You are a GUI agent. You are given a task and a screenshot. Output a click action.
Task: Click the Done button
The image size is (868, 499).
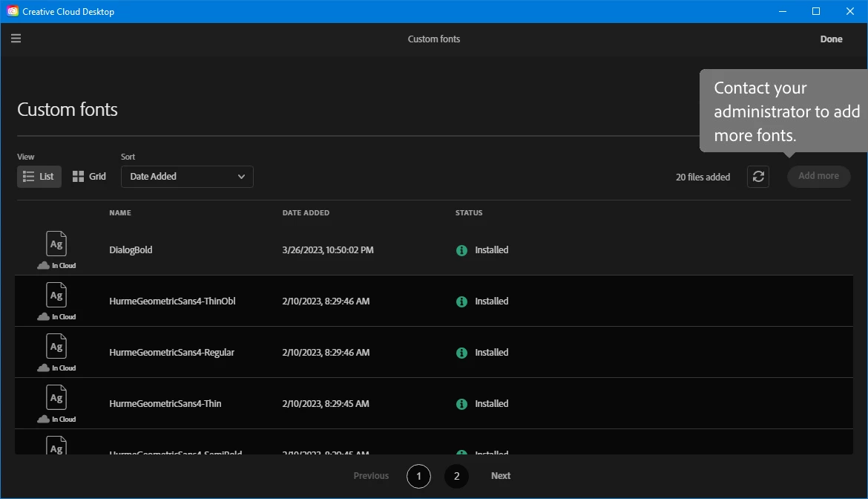click(831, 39)
